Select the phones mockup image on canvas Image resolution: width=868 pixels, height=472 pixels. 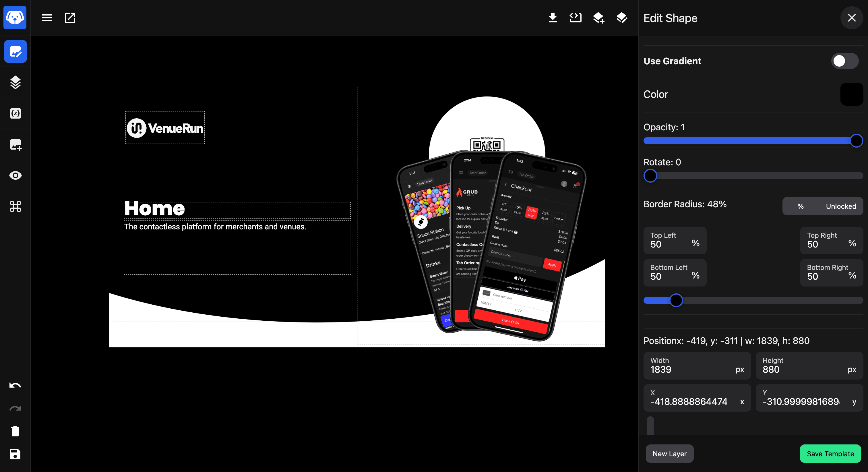click(x=491, y=246)
